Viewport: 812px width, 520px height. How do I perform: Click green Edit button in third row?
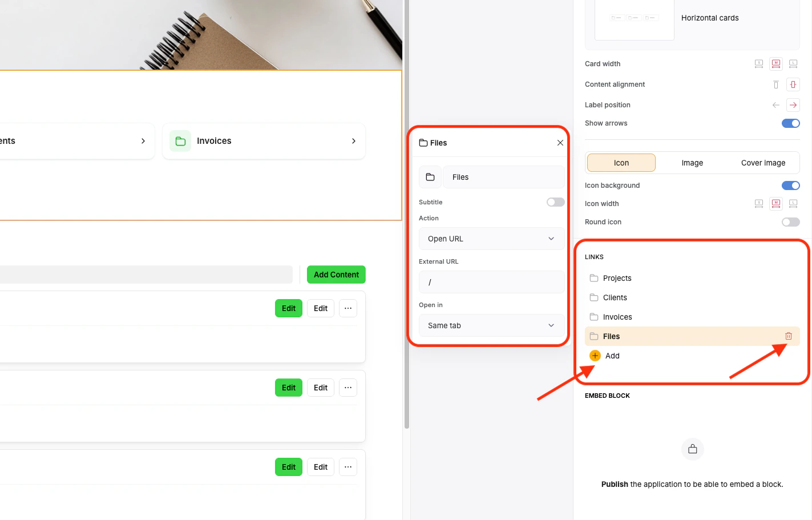click(x=289, y=467)
